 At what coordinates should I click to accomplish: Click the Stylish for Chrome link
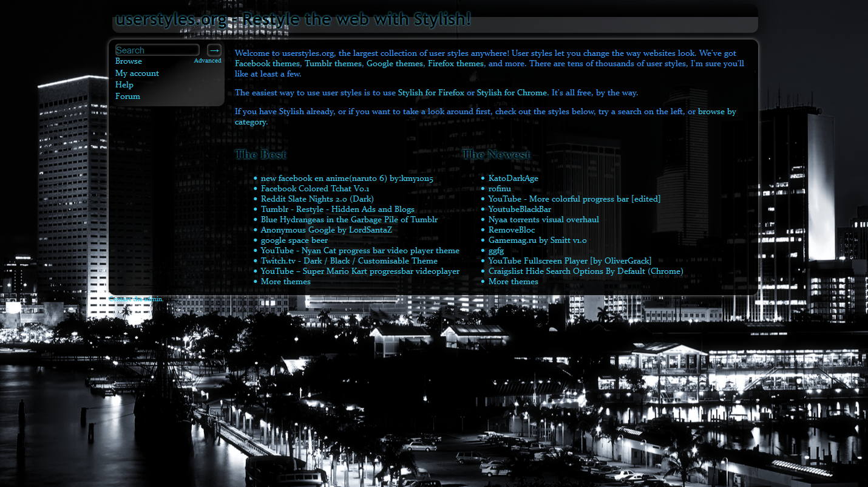pos(512,93)
